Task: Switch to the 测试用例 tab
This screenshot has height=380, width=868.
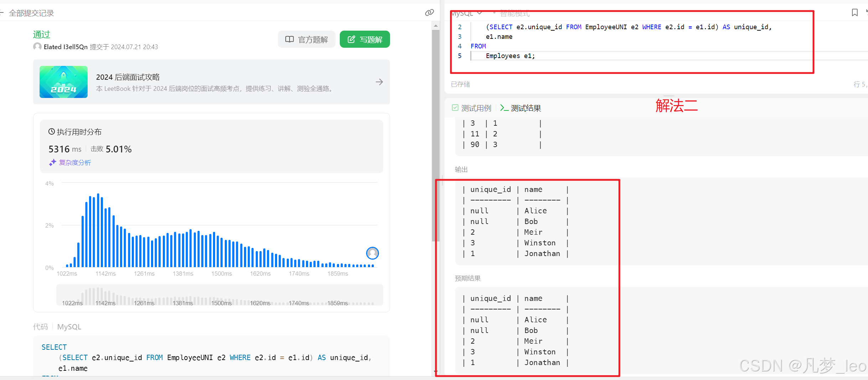Action: (x=472, y=108)
